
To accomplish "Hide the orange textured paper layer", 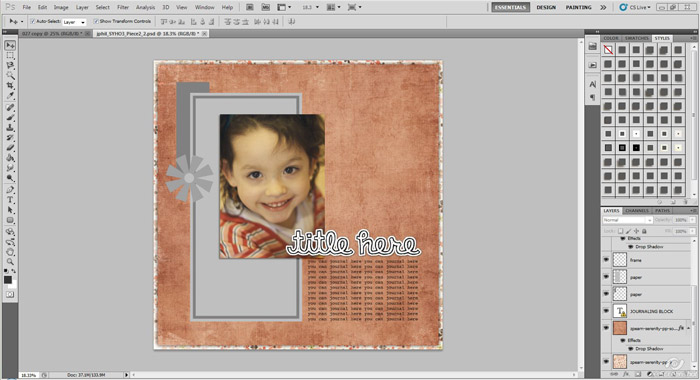I will coord(606,328).
